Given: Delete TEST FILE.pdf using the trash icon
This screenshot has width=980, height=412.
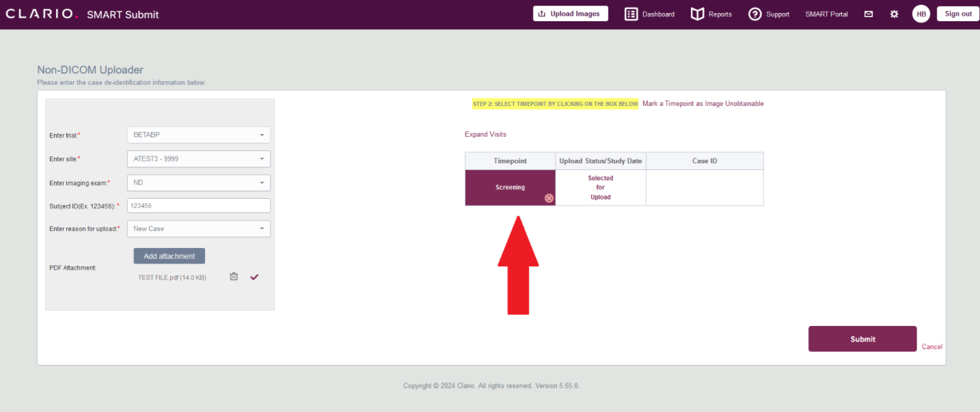Looking at the screenshot, I should (x=233, y=276).
